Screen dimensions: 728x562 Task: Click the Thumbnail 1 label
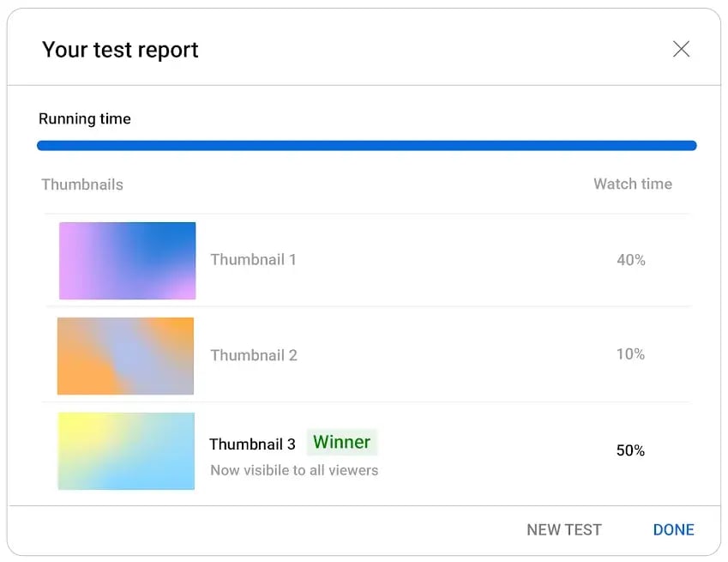tap(253, 260)
